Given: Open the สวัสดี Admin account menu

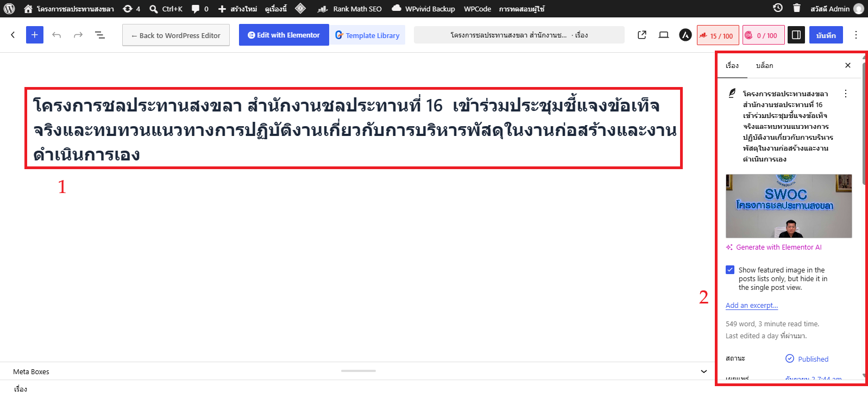Looking at the screenshot, I should [836, 9].
